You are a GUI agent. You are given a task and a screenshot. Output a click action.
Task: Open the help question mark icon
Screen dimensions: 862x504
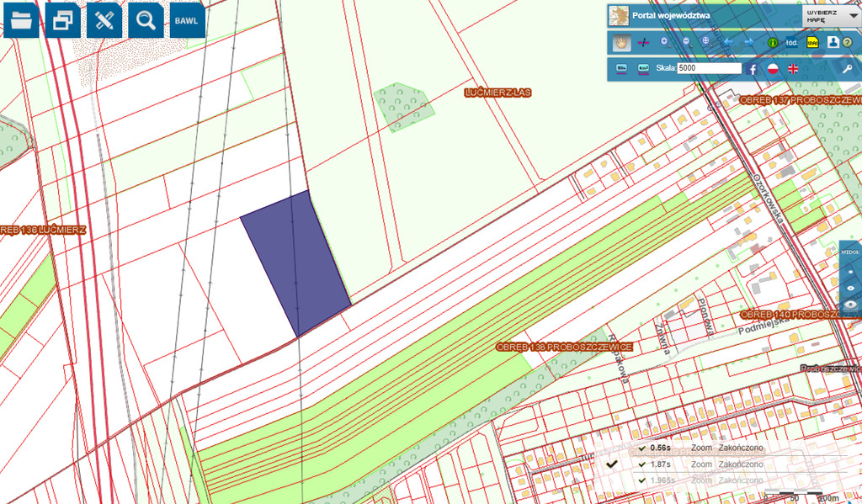point(847,42)
